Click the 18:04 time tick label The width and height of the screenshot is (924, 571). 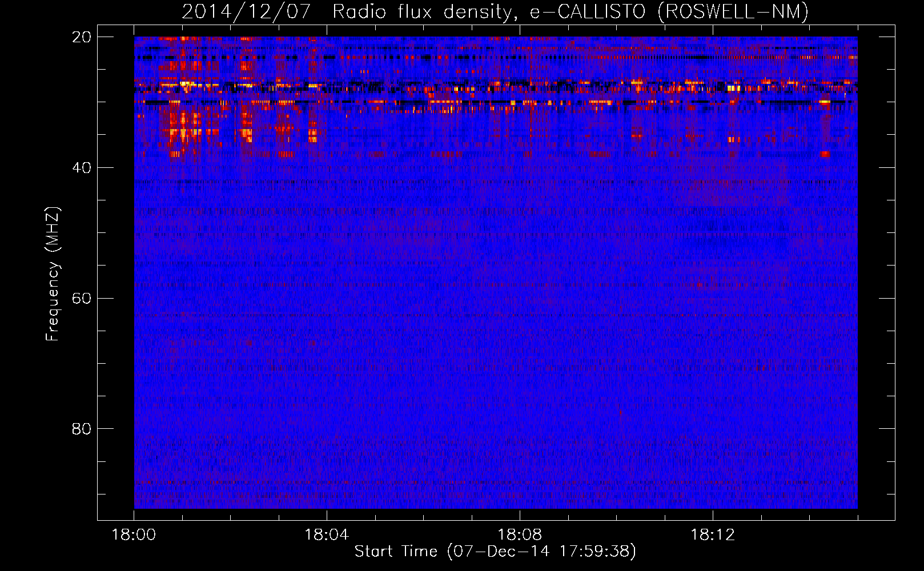(x=327, y=534)
